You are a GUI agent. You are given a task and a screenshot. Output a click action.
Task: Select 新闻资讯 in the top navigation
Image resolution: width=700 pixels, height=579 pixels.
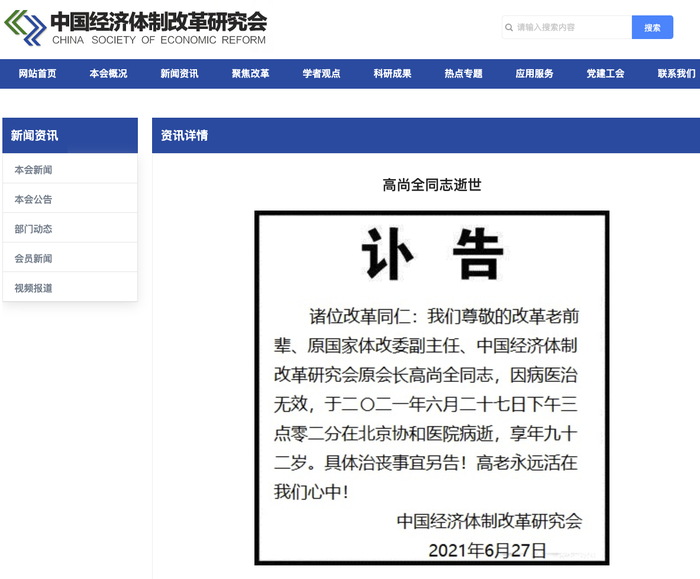pos(179,74)
